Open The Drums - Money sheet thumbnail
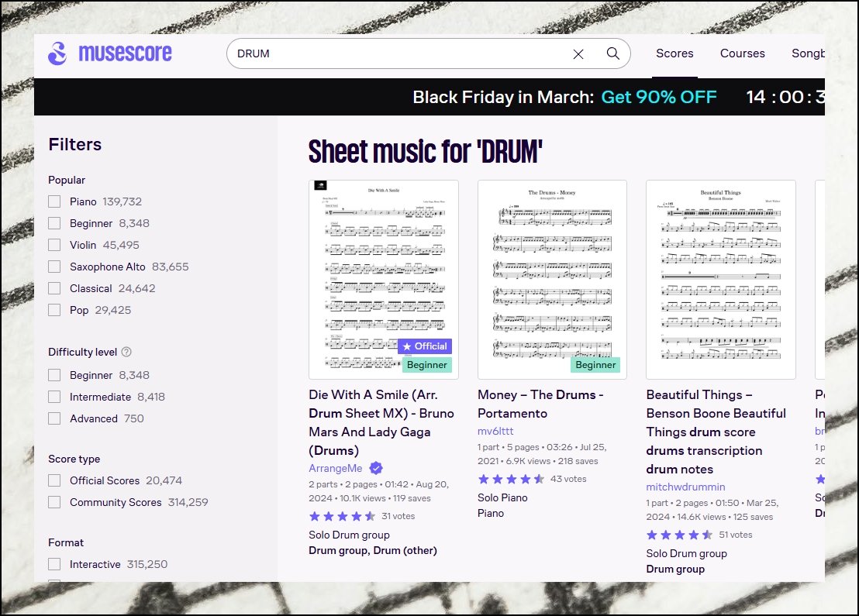 552,279
